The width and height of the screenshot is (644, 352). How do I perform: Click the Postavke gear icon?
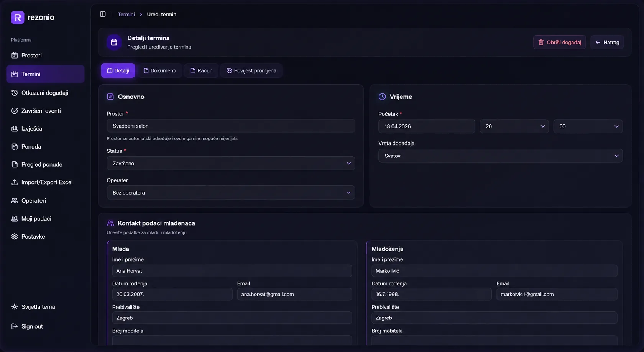(15, 236)
